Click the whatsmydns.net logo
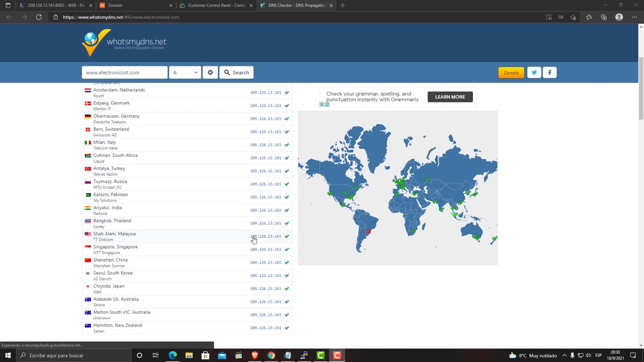The width and height of the screenshot is (644, 362). click(124, 43)
